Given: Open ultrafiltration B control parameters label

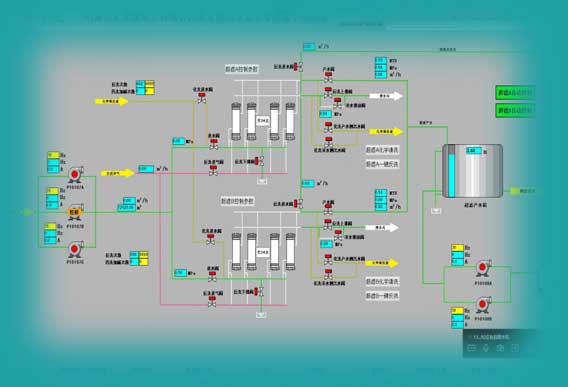Looking at the screenshot, I should 237,201.
